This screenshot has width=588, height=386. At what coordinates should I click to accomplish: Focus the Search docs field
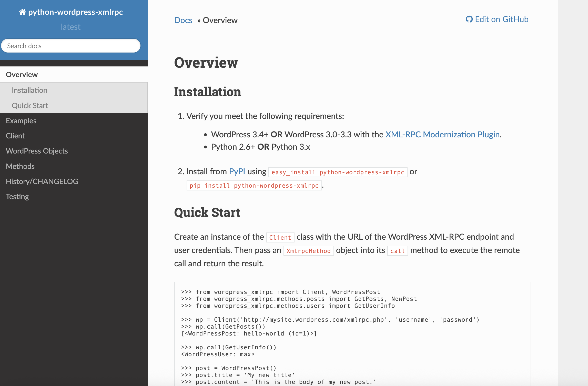point(71,46)
